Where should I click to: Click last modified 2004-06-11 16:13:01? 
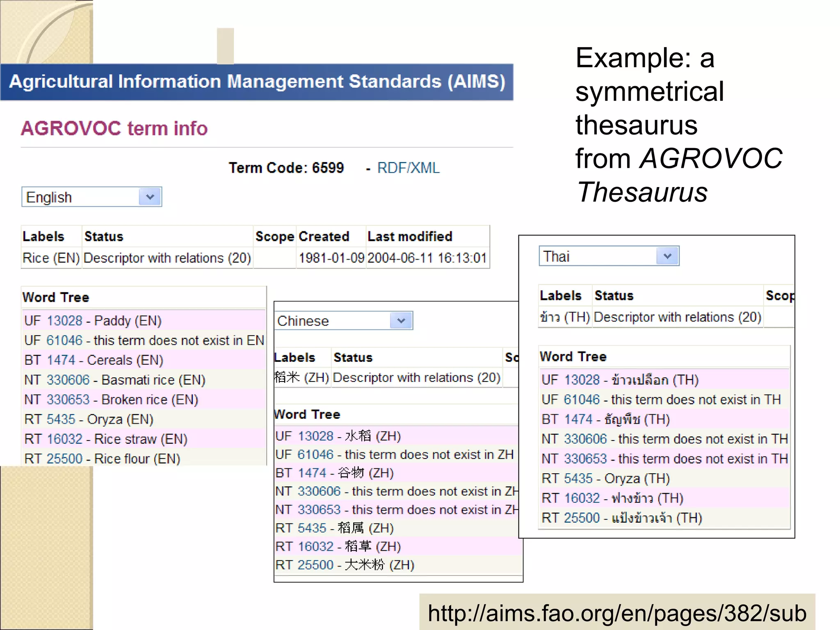coord(427,258)
